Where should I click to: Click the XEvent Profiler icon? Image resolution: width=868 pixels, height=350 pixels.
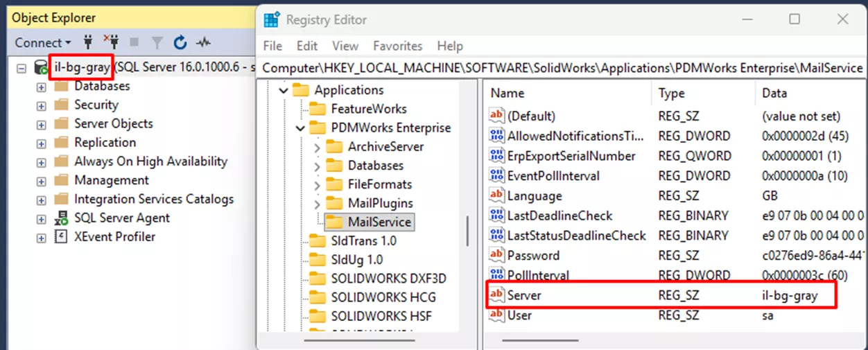[61, 237]
